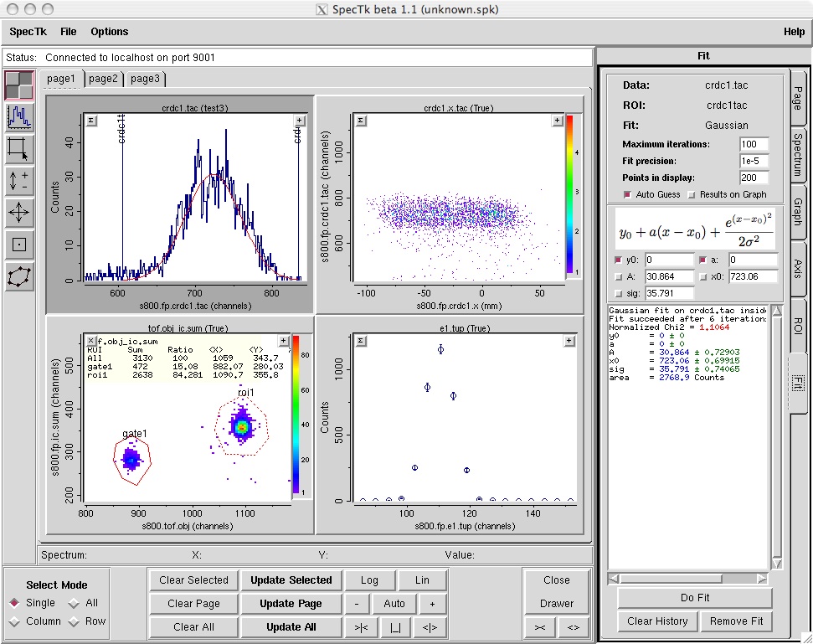The image size is (813, 644).
Task: Select the polygon ROI drawing tool
Action: tap(19, 276)
